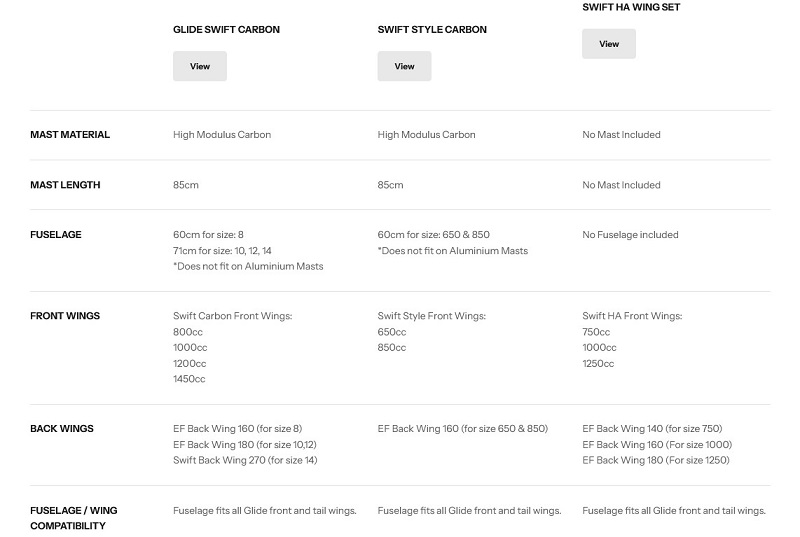The width and height of the screenshot is (800, 537).
Task: Click View under Swift Style Carbon
Action: click(404, 66)
